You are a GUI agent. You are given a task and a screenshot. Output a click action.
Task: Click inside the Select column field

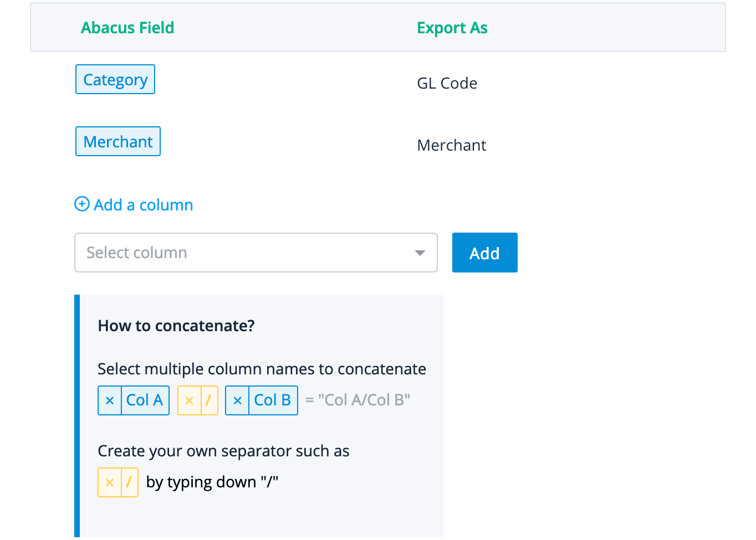[x=244, y=253]
